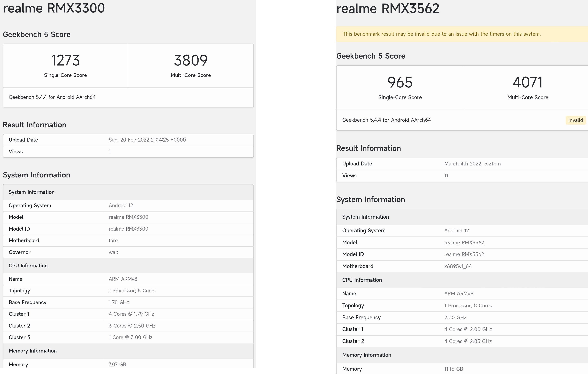Image resolution: width=588 pixels, height=375 pixels.
Task: Click base frequency value 1.78 GHz
Action: click(x=119, y=302)
